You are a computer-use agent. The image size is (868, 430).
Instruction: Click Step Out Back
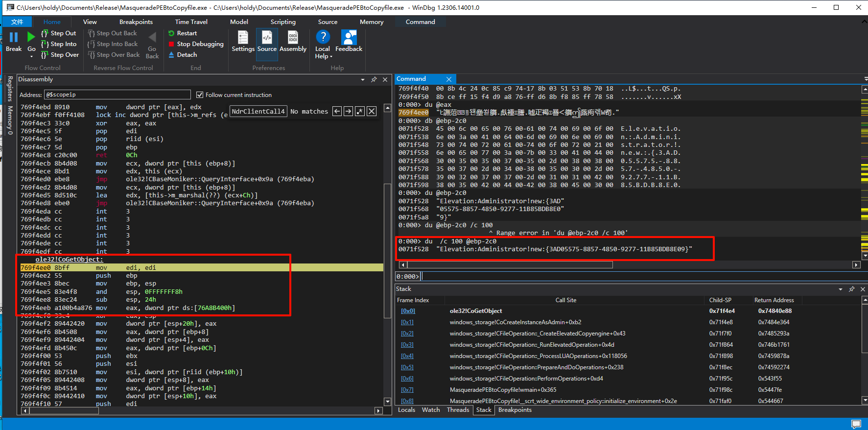click(x=113, y=33)
